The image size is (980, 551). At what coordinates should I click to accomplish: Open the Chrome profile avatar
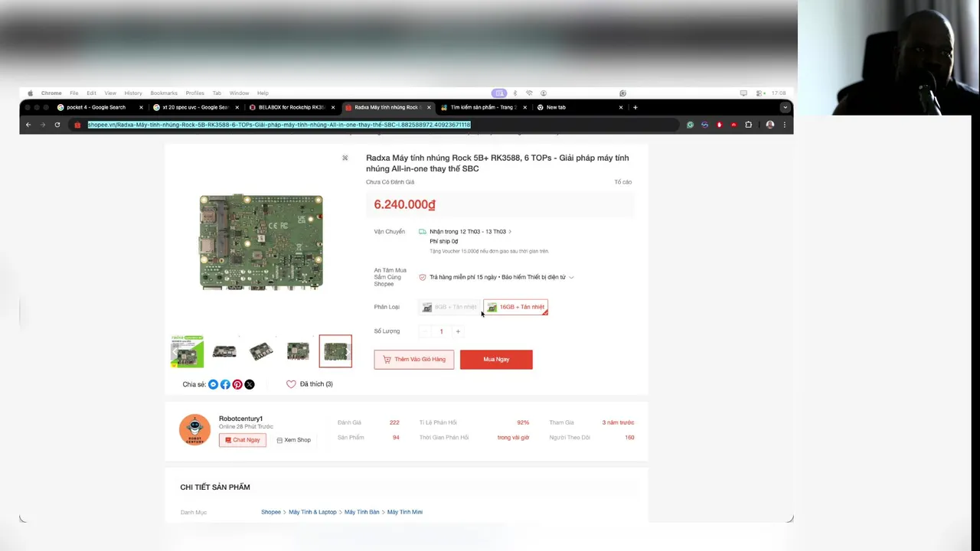coord(769,125)
